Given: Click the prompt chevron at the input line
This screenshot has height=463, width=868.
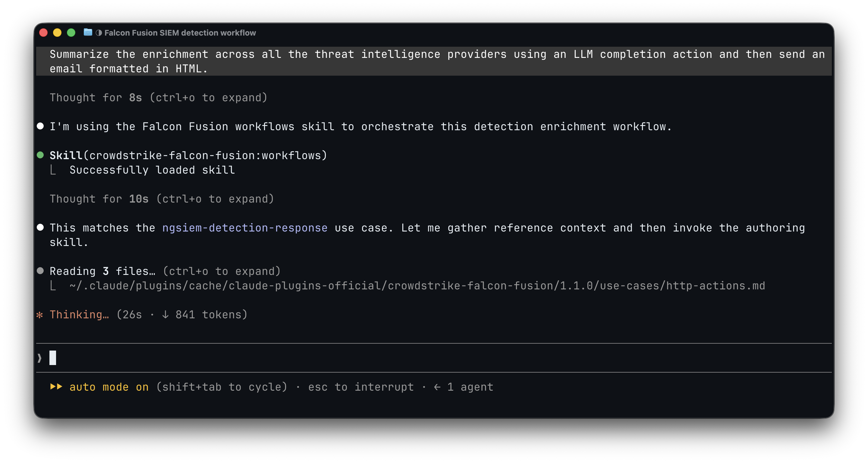Looking at the screenshot, I should coord(39,358).
